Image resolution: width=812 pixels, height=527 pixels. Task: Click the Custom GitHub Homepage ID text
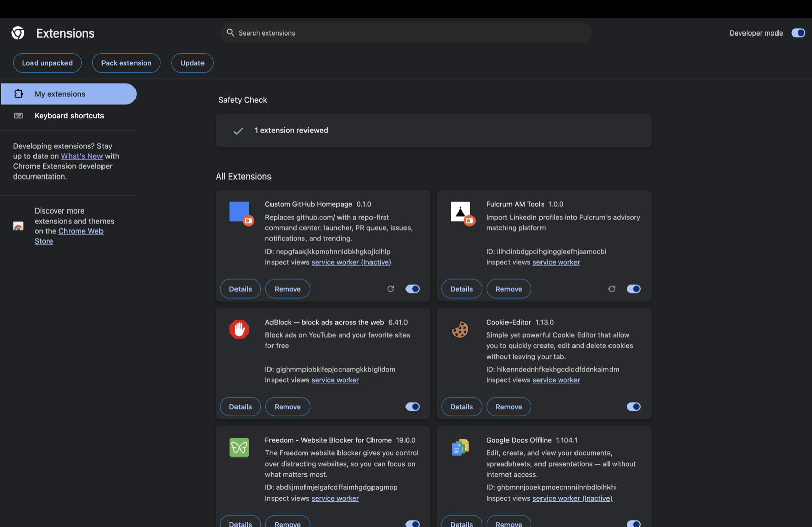(328, 251)
